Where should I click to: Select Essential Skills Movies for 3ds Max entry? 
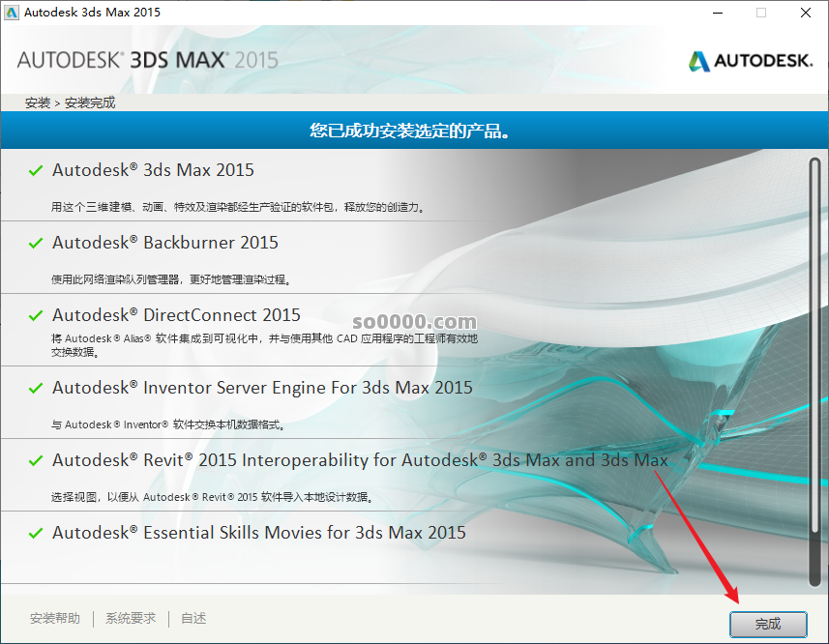pyautogui.click(x=258, y=533)
